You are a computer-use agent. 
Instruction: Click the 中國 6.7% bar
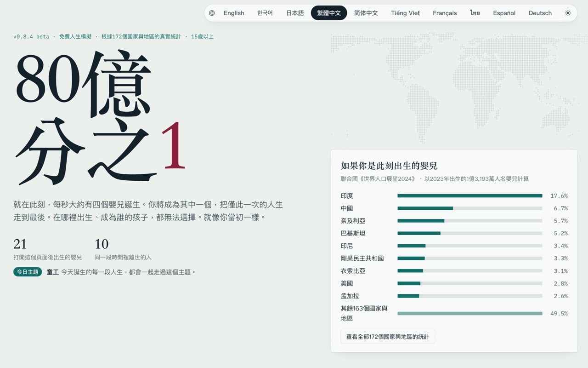[470, 208]
